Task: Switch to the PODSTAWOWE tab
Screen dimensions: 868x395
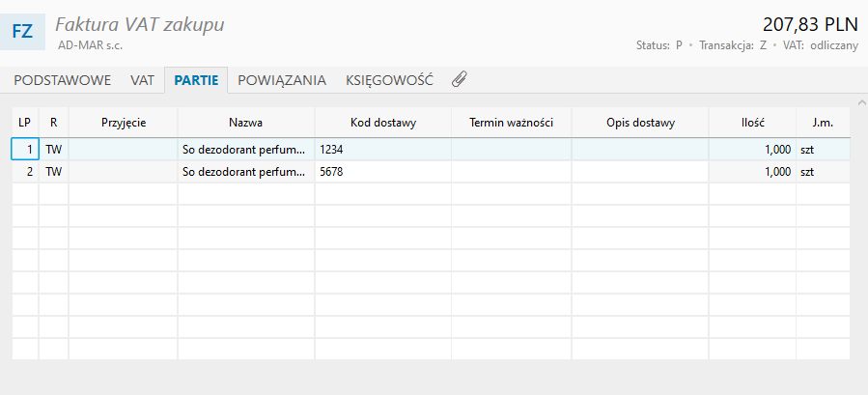Action: tap(62, 81)
